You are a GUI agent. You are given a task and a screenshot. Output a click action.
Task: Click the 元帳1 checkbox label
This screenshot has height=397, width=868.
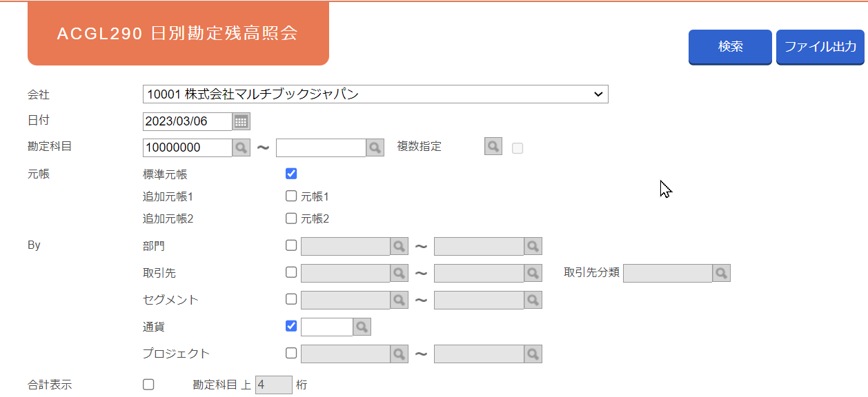[315, 196]
